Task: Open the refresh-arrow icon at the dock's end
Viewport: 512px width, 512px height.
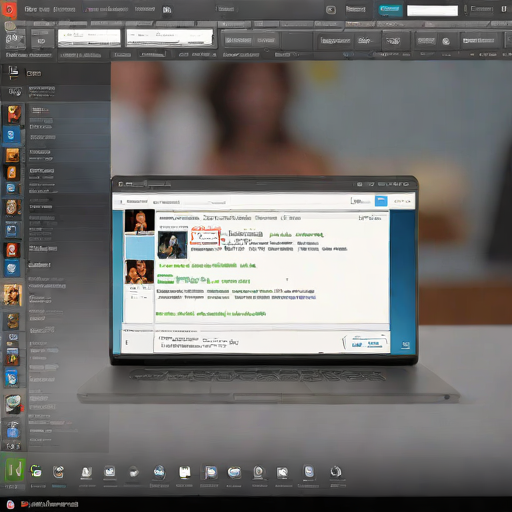Action: 336,472
